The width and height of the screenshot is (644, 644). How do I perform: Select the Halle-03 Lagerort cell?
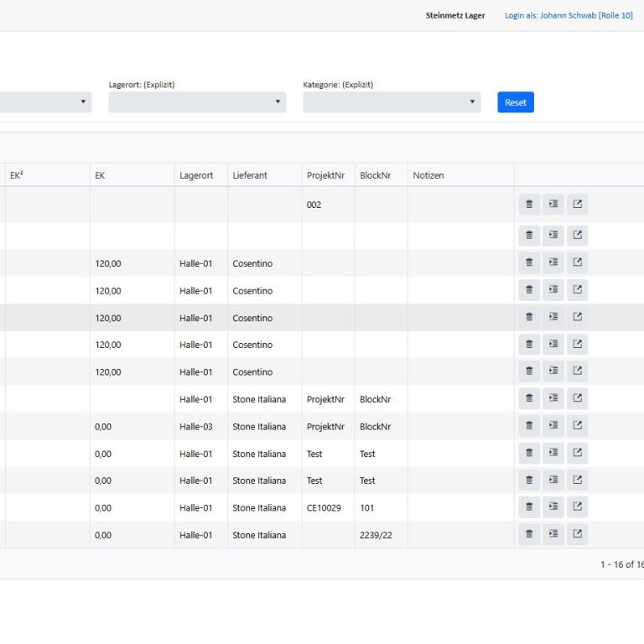[x=201, y=426]
